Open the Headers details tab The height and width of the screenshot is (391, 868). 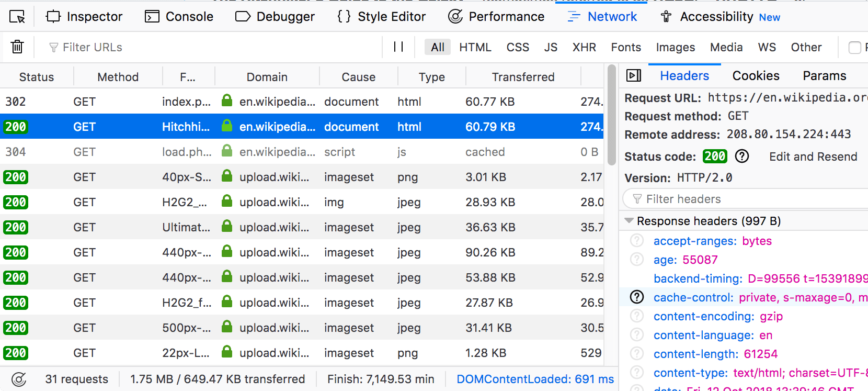click(684, 76)
